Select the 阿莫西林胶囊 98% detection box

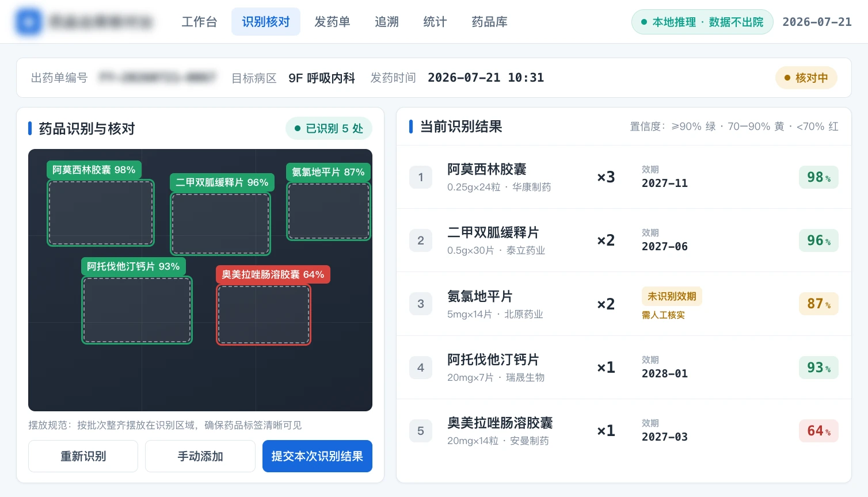101,213
